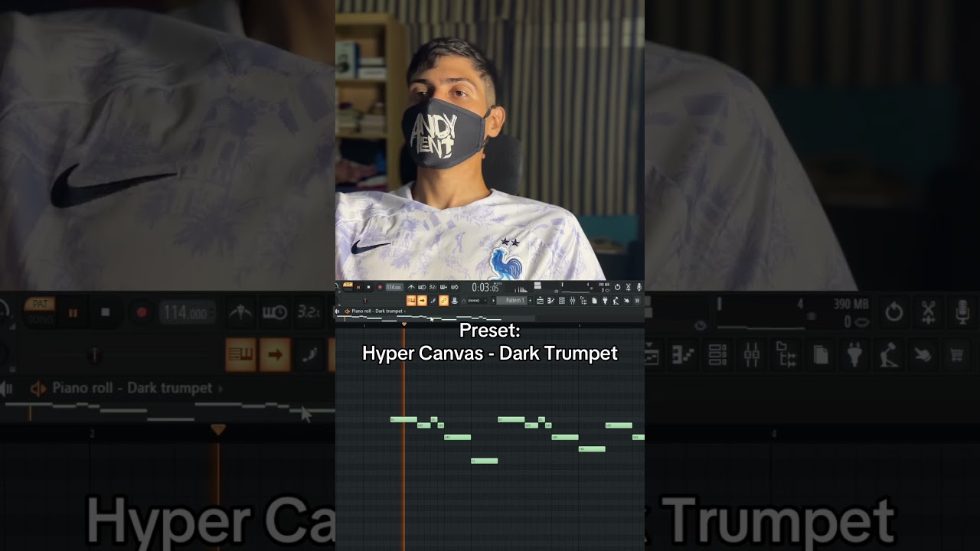Open undo history in the sharp toolbar
The height and width of the screenshot is (551, 980).
click(617, 287)
